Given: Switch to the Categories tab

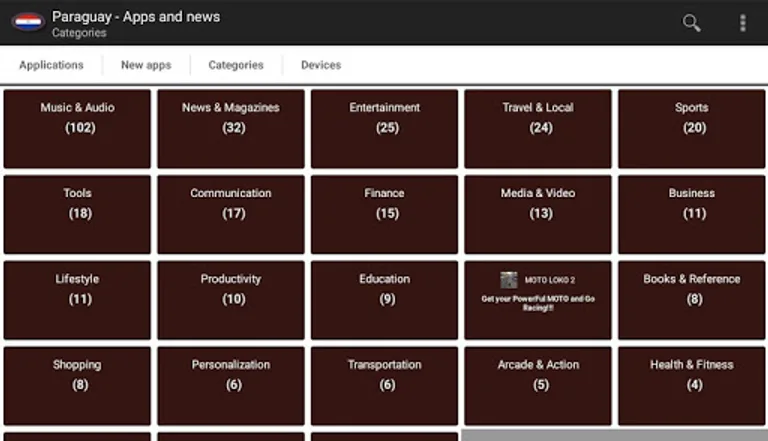Looking at the screenshot, I should click(236, 65).
